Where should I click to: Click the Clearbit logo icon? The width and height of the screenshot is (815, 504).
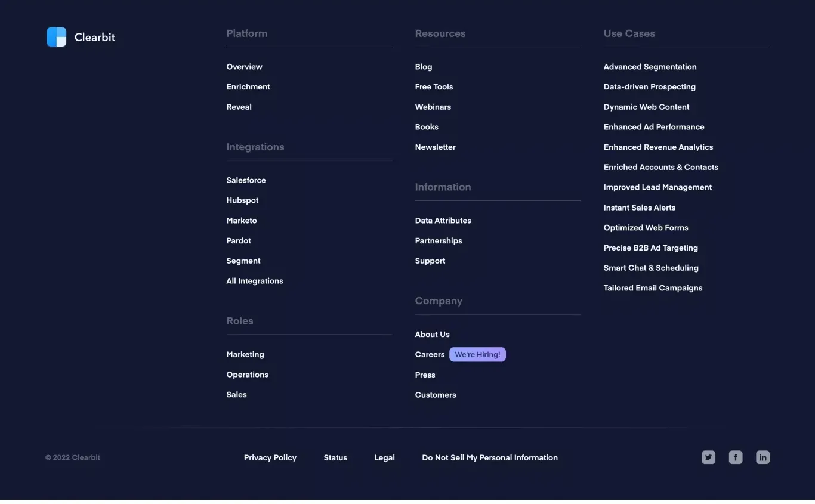click(x=57, y=37)
